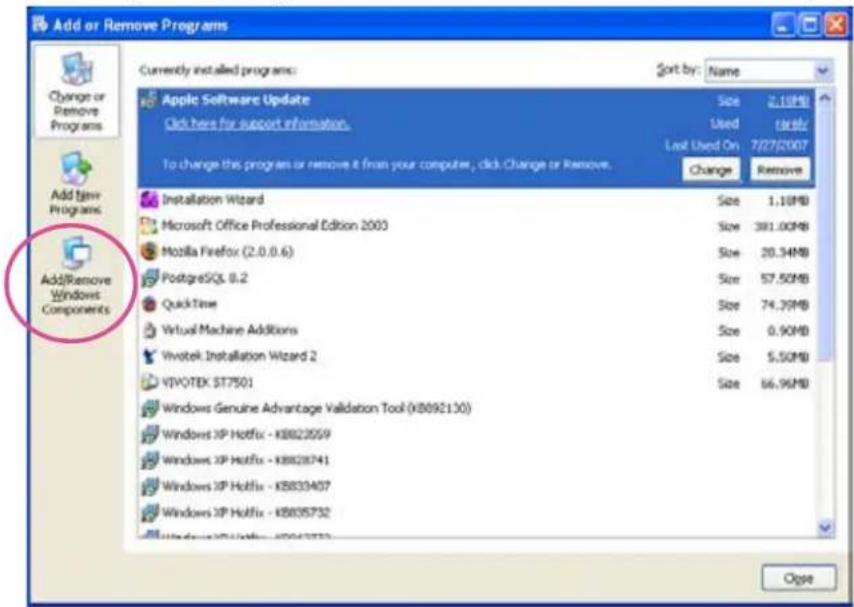Click the 7/27/2007 last used date

780,146
